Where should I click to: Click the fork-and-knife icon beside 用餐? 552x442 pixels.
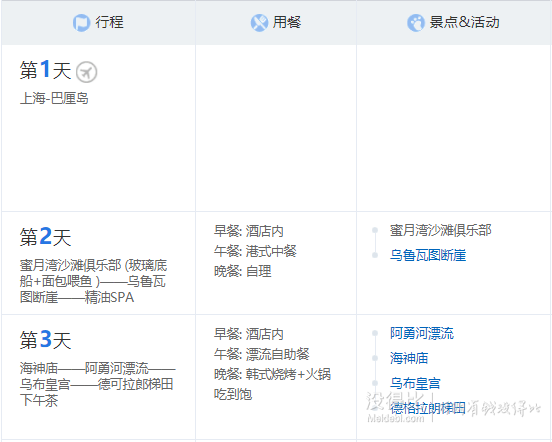tap(259, 23)
